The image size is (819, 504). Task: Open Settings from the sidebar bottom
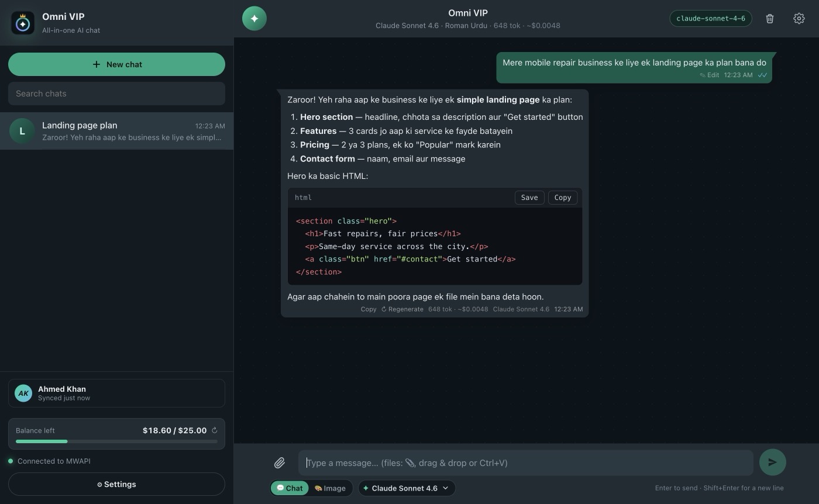pyautogui.click(x=116, y=484)
